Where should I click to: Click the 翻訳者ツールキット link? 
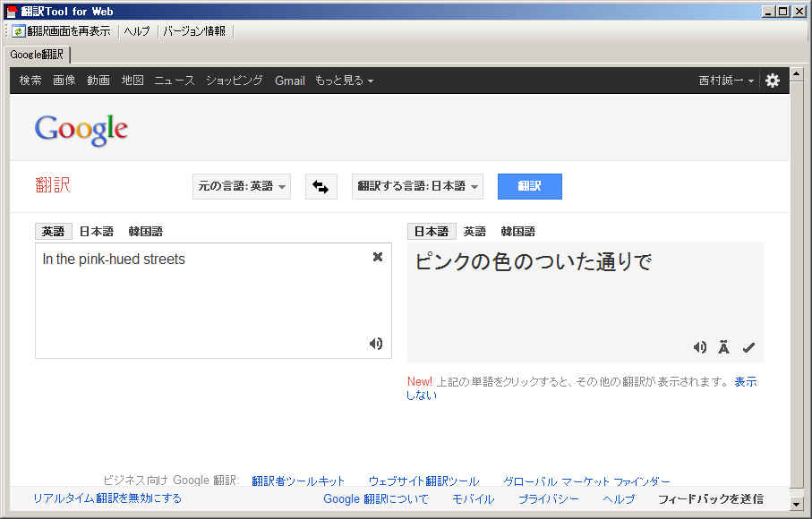click(298, 481)
